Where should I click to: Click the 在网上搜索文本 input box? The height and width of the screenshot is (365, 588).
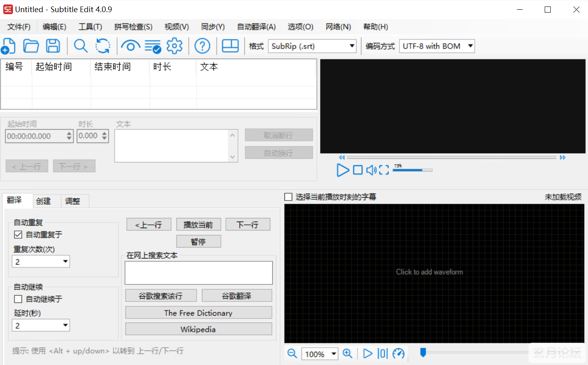click(x=199, y=273)
